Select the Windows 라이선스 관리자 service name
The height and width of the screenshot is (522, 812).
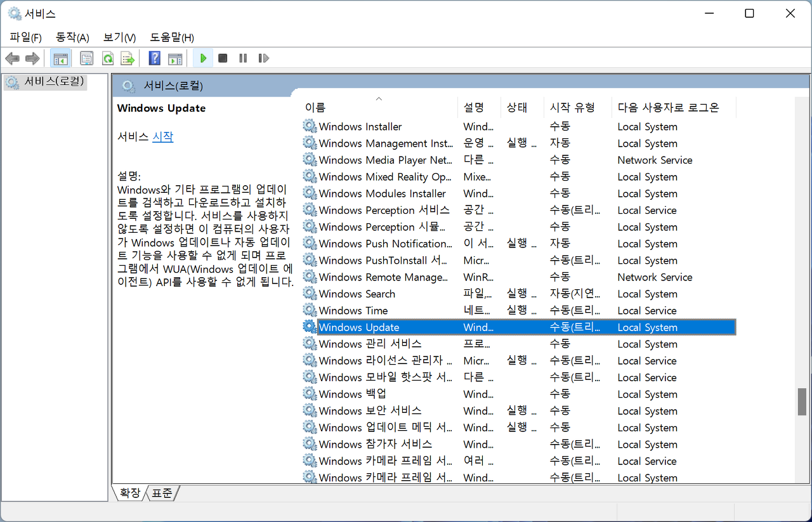pos(385,360)
